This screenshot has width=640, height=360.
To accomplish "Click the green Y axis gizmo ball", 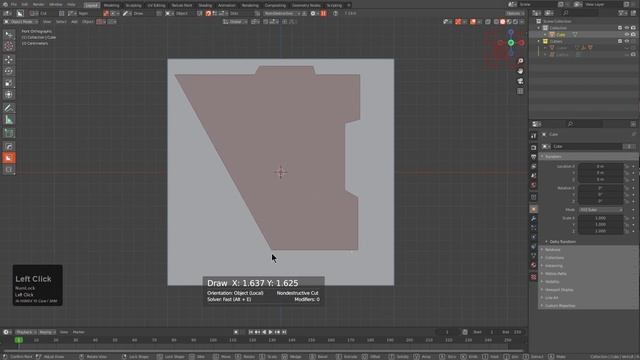I will point(511,43).
